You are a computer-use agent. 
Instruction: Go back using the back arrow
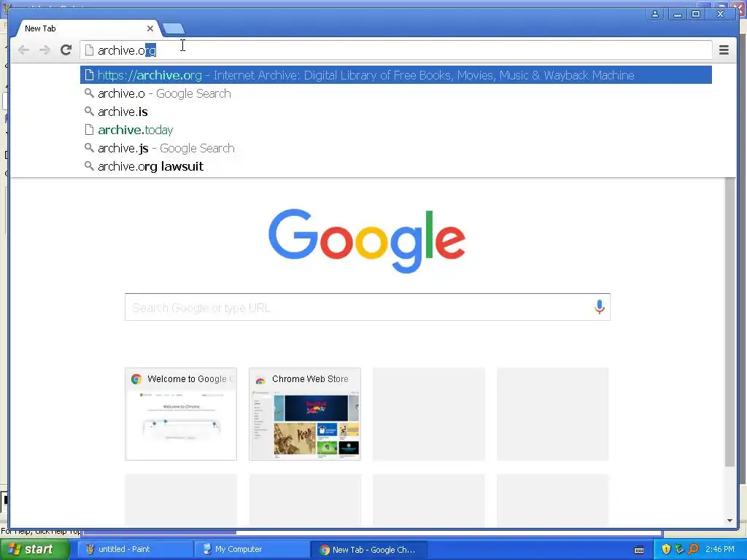pos(23,50)
